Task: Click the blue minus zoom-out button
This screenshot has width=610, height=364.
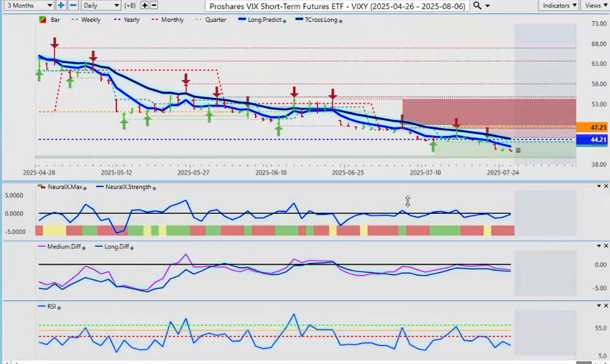Action: [72, 6]
